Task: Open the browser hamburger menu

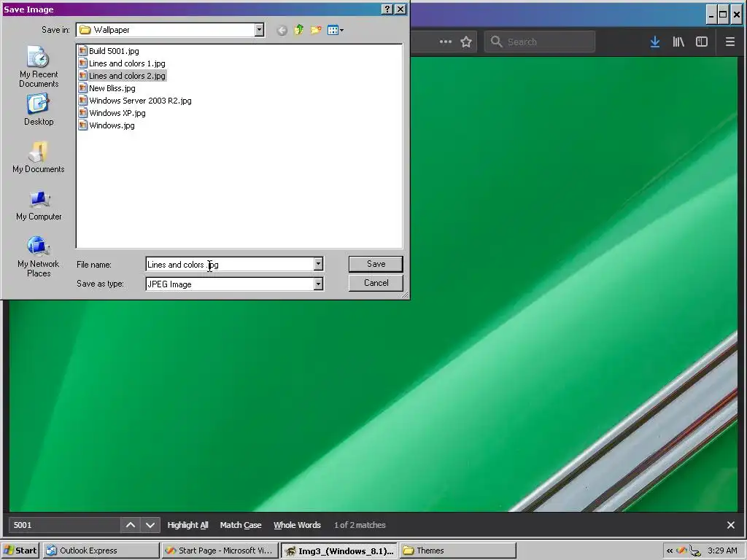Action: [729, 42]
